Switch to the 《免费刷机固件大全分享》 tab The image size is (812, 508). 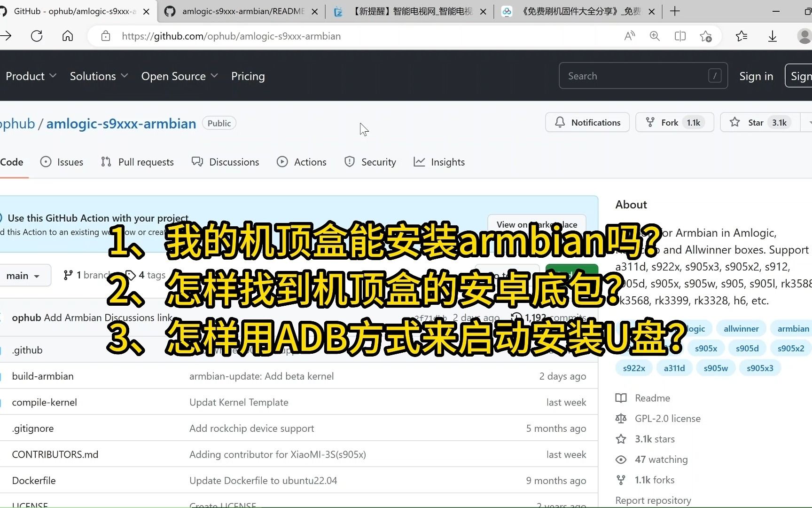click(x=578, y=11)
